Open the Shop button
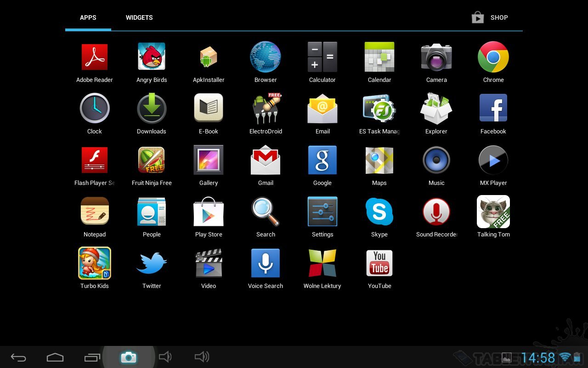588x368 pixels. (x=490, y=17)
